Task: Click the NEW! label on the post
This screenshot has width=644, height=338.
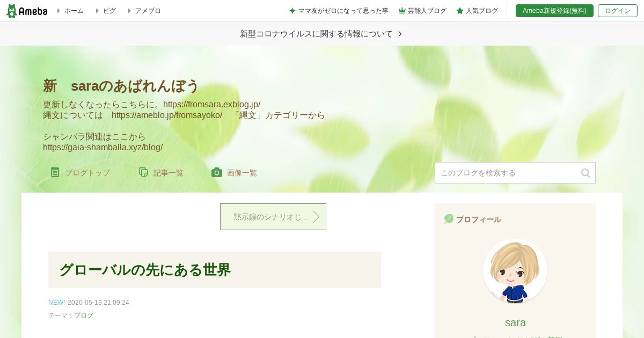Action: coord(56,303)
